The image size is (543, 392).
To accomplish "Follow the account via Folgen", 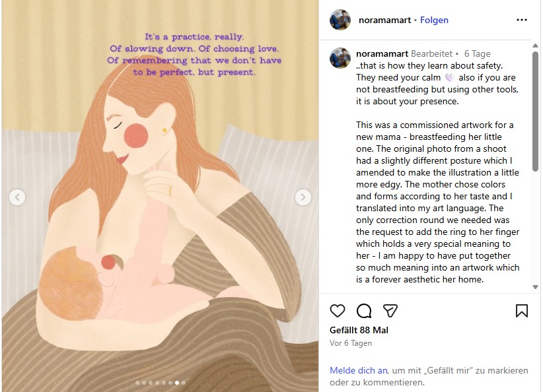I will point(434,20).
